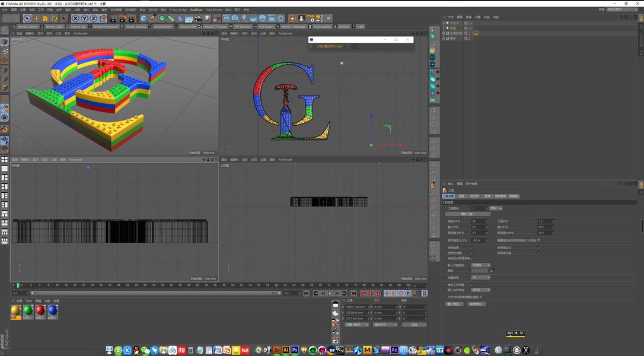Go to start of animation
The width and height of the screenshot is (644, 356).
[306, 293]
